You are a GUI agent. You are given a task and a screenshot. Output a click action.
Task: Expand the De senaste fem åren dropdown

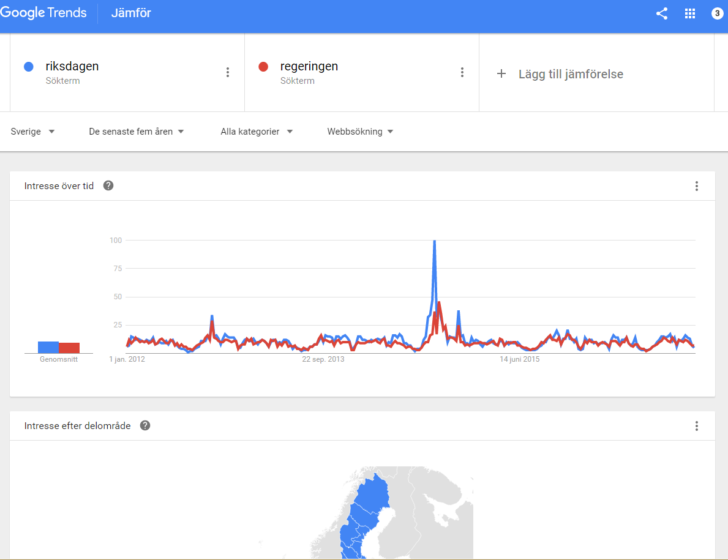pyautogui.click(x=136, y=132)
